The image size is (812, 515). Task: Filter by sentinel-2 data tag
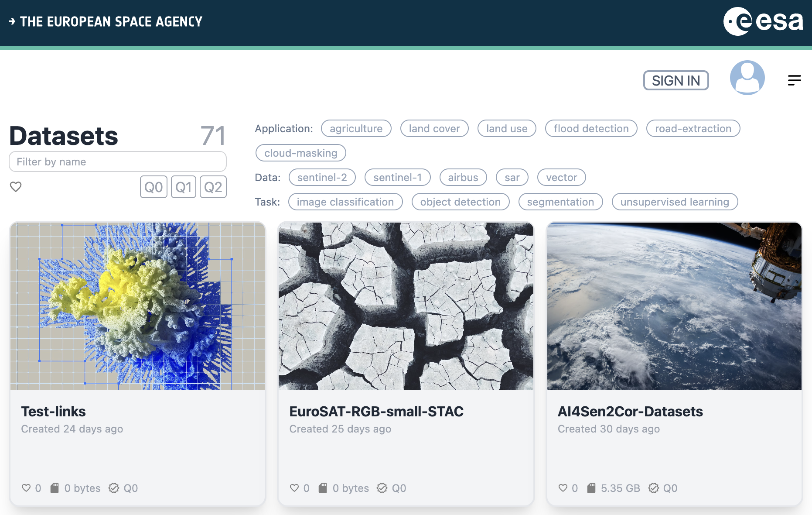click(322, 178)
